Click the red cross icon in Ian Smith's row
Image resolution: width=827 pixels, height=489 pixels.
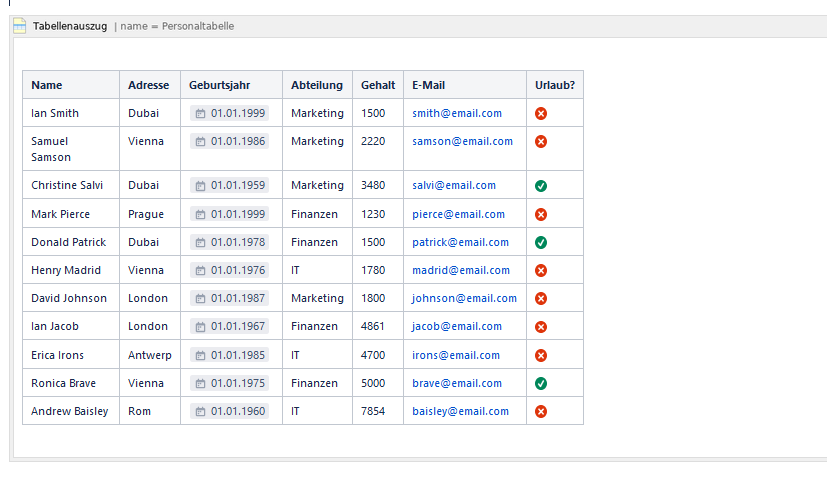click(x=541, y=113)
